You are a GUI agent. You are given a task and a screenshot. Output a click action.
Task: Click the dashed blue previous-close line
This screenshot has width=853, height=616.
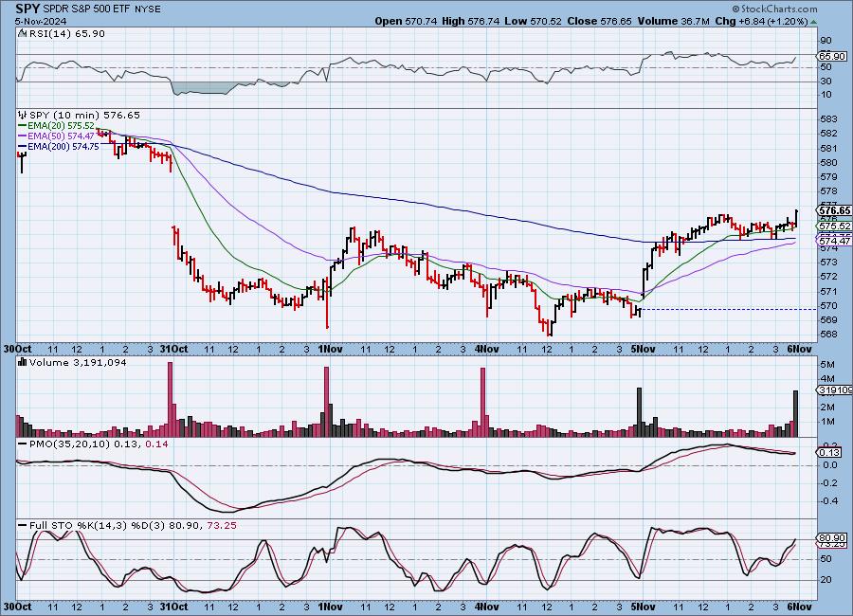tap(730, 309)
